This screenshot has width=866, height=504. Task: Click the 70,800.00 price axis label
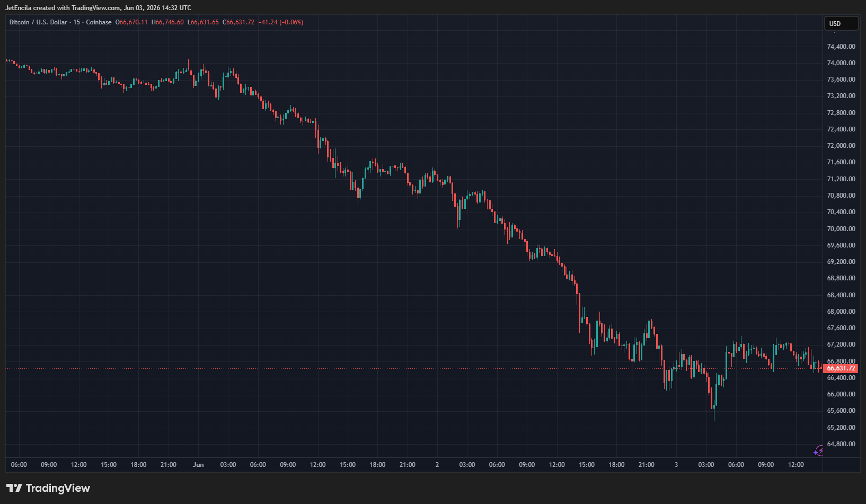point(841,196)
